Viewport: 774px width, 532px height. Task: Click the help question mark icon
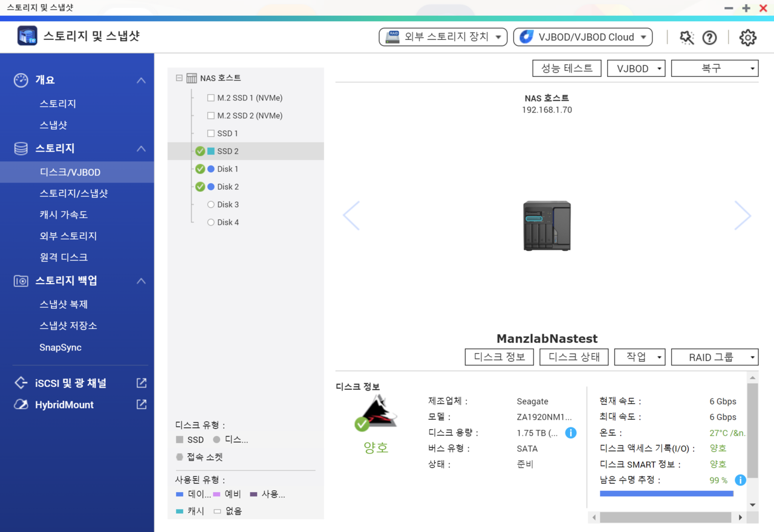709,37
